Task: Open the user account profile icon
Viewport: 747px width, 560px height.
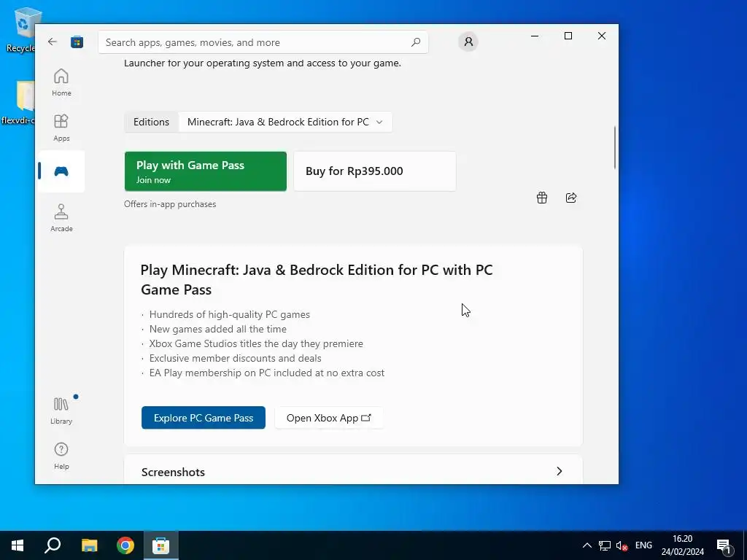Action: 468,42
